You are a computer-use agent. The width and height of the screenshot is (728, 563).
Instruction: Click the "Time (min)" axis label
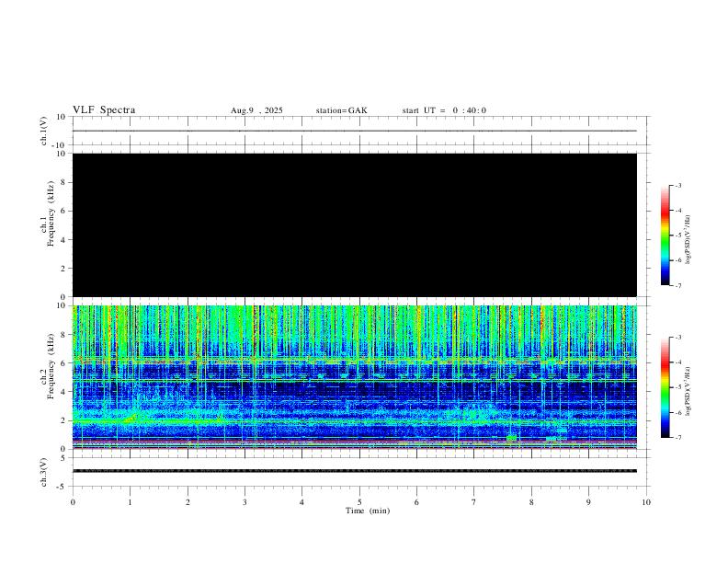(x=368, y=511)
